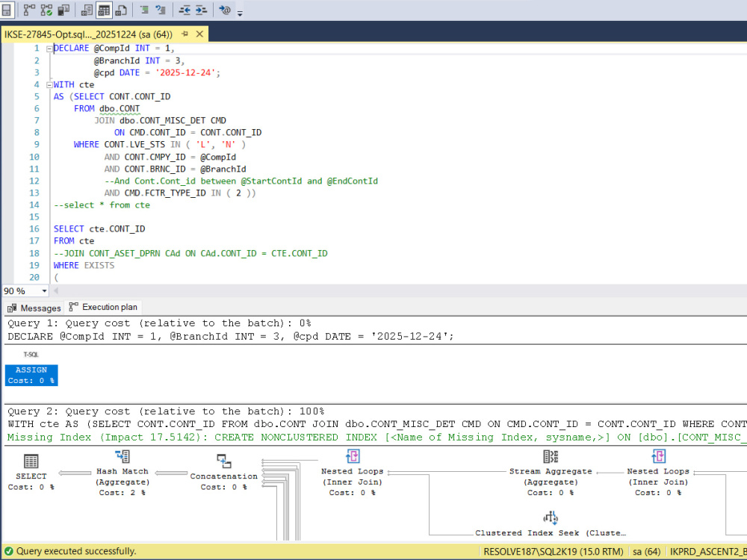Toggle Include Live Query Statistics icon
The height and width of the screenshot is (560, 747).
[x=46, y=10]
